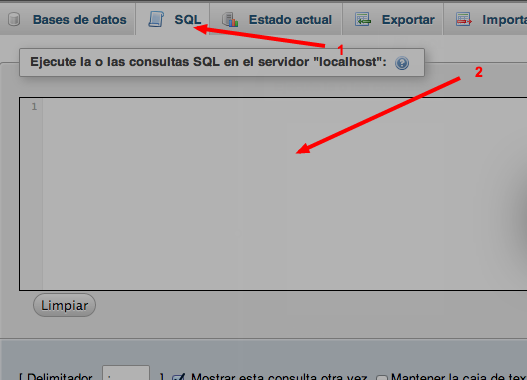Click the Importar red arrow icon
The image size is (527, 380).
point(464,19)
